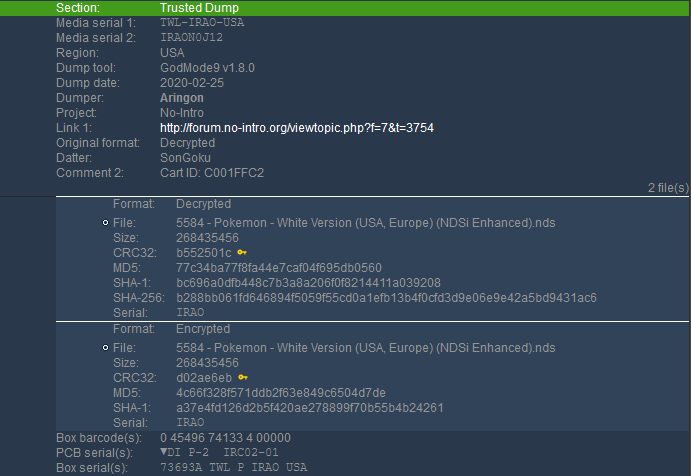Select dump tool GodMode9 v1.8.0
691x476 pixels.
coord(207,68)
